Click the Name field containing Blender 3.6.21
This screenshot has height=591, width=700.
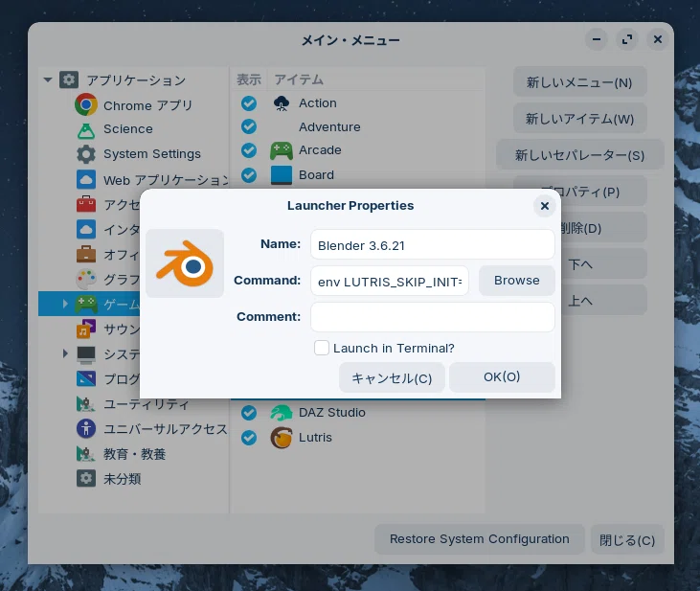pyautogui.click(x=433, y=244)
